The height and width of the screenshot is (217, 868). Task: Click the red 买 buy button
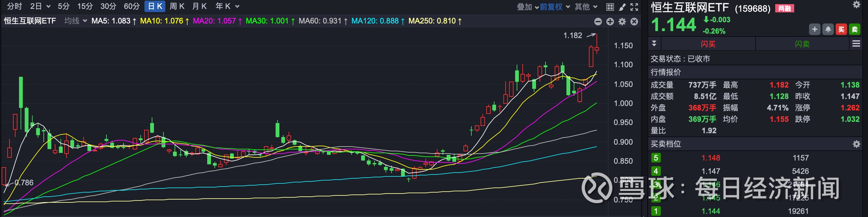[841, 30]
